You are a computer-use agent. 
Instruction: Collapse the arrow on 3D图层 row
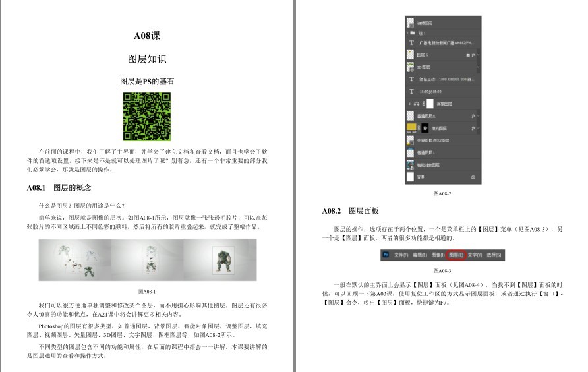[x=478, y=67]
